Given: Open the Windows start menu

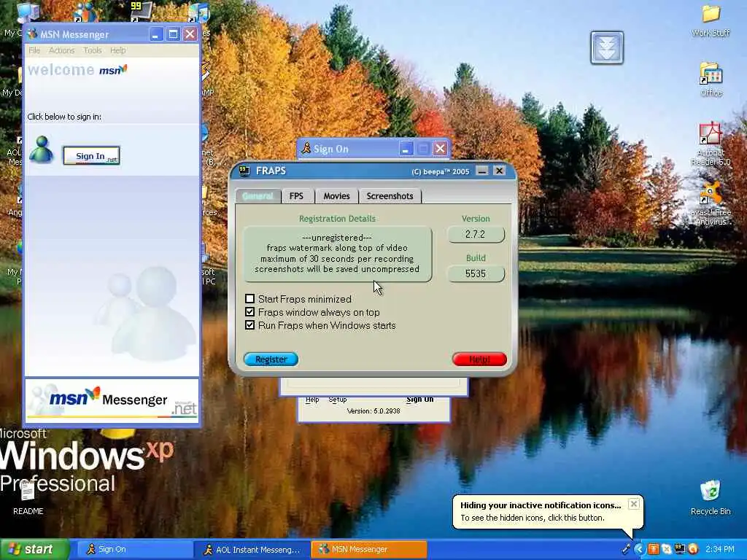Looking at the screenshot, I should [34, 550].
